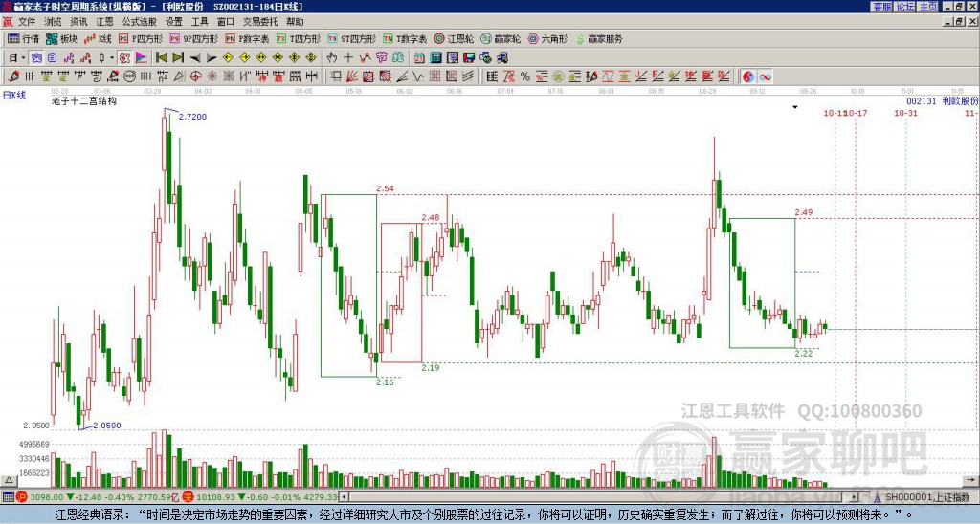Jump to first bar icon
The width and height of the screenshot is (980, 524).
click(x=161, y=57)
